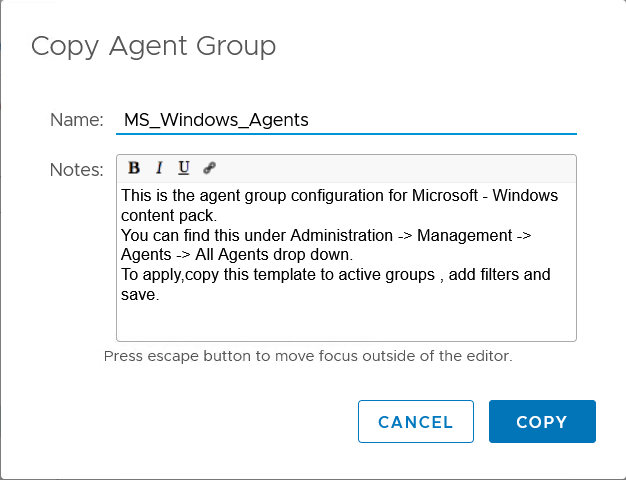Click the Copy Agent Group dialog title

[153, 46]
